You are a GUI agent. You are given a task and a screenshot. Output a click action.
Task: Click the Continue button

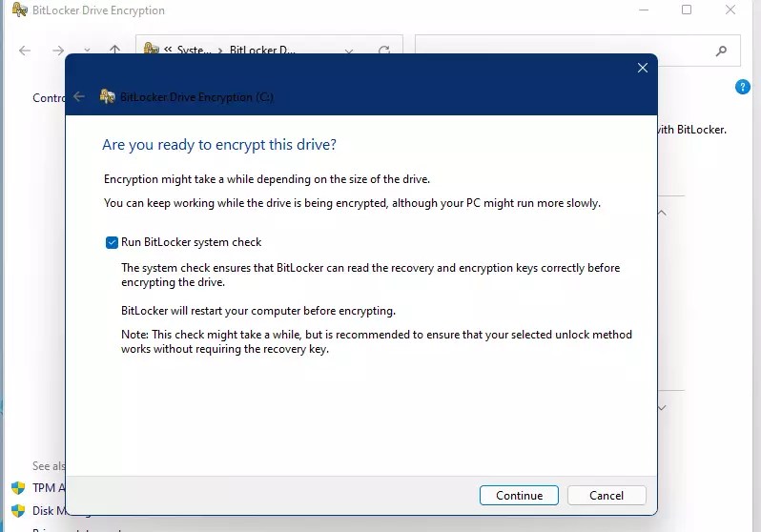(519, 495)
